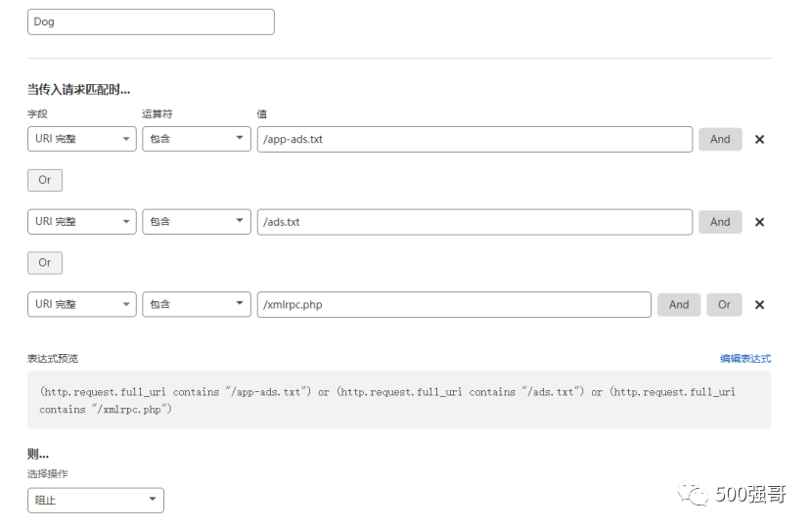Viewport: 812px width, 529px height.
Task: Click the 字段 column label
Action: coord(37,113)
